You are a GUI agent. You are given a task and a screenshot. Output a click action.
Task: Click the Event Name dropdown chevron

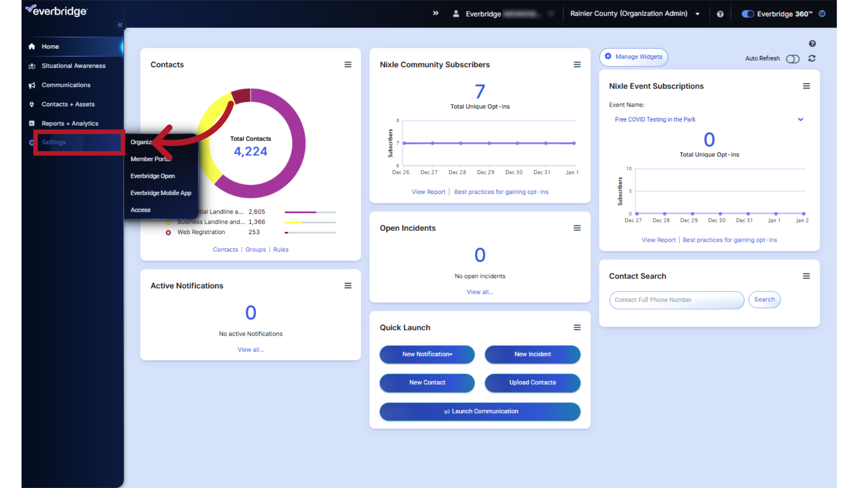tap(801, 120)
